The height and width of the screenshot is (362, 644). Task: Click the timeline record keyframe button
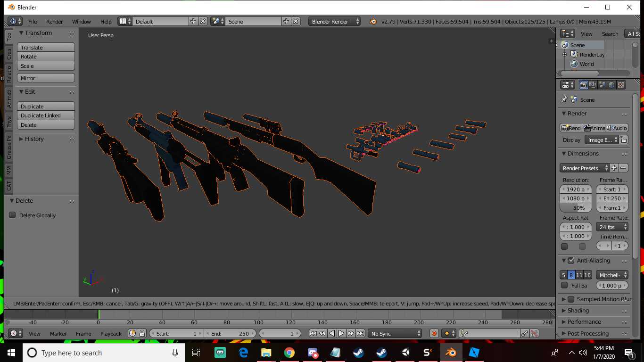434,333
